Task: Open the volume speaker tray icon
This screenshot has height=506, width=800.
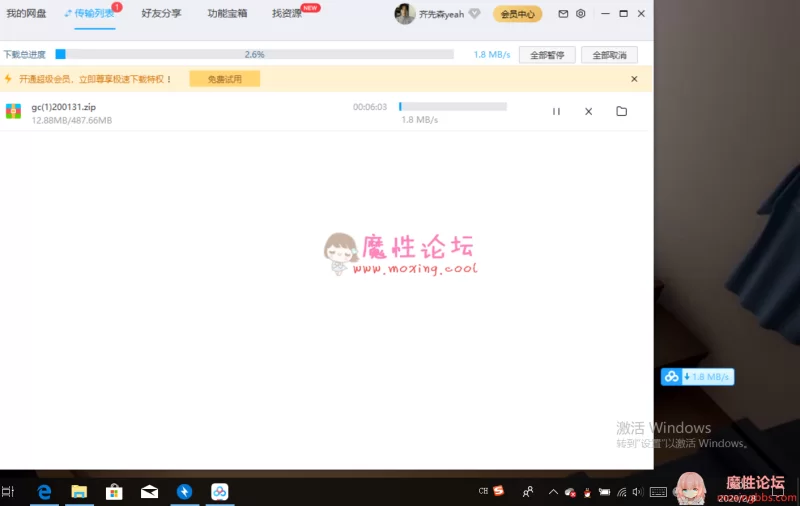Action: click(638, 492)
